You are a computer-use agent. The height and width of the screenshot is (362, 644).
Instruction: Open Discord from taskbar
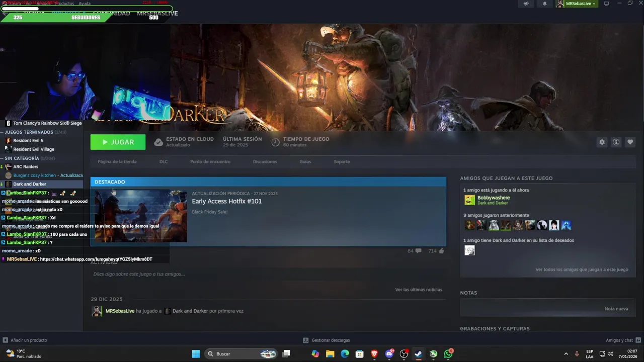coord(389,354)
